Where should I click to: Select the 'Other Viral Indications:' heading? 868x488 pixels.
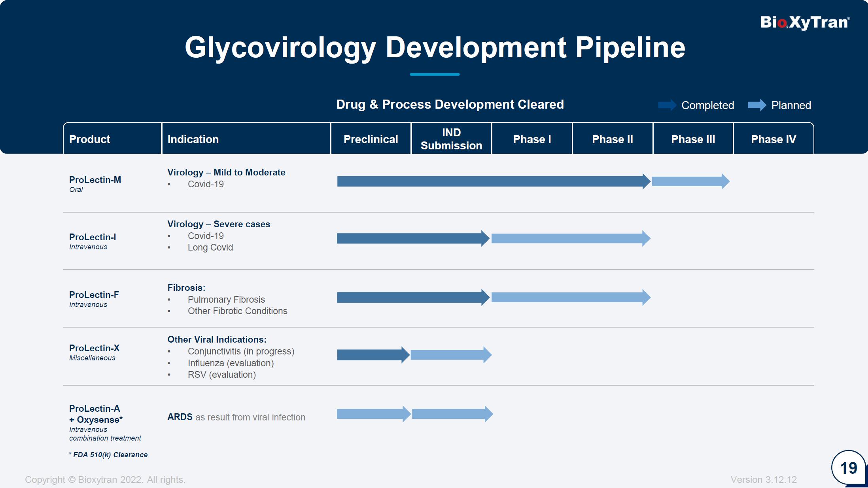click(217, 339)
